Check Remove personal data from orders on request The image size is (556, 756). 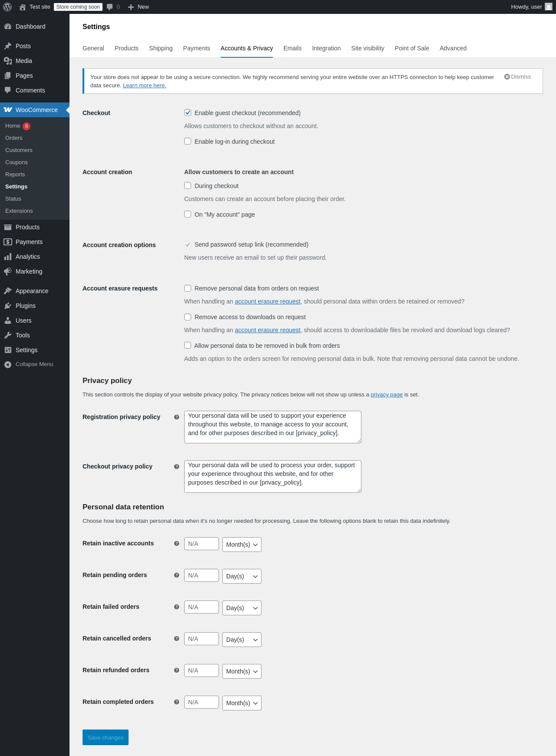(188, 288)
